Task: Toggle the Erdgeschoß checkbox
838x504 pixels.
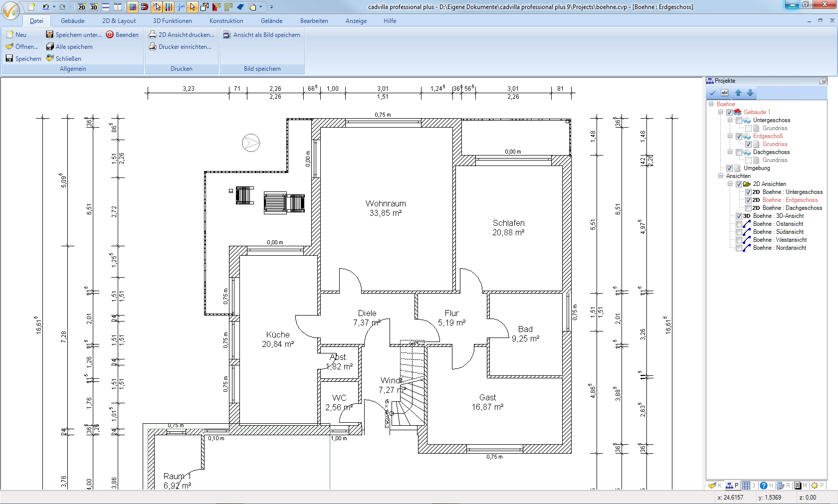Action: [x=739, y=136]
